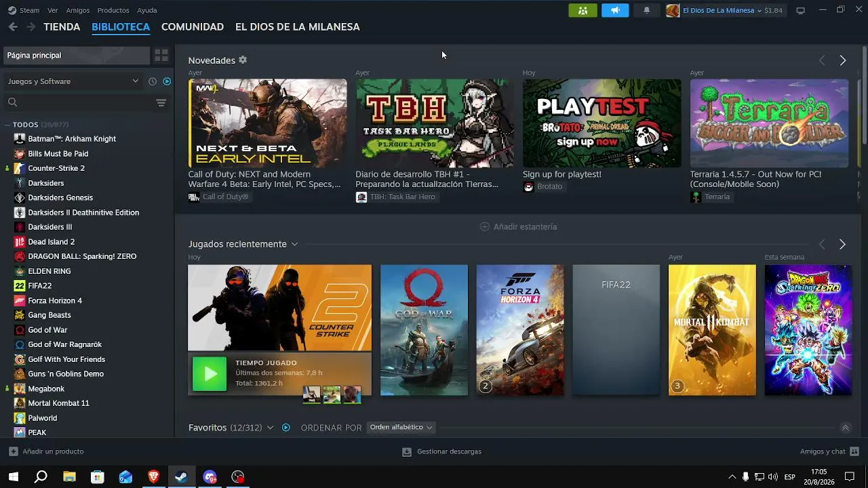The image size is (868, 488).
Task: Open Brave browser from the taskbar
Action: coord(154,476)
